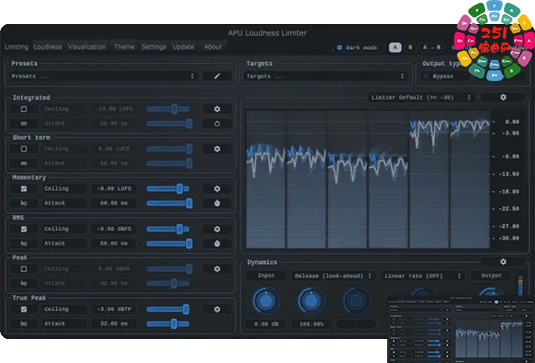Click the Output button in Dynamics
The image size is (535, 363).
(x=491, y=276)
